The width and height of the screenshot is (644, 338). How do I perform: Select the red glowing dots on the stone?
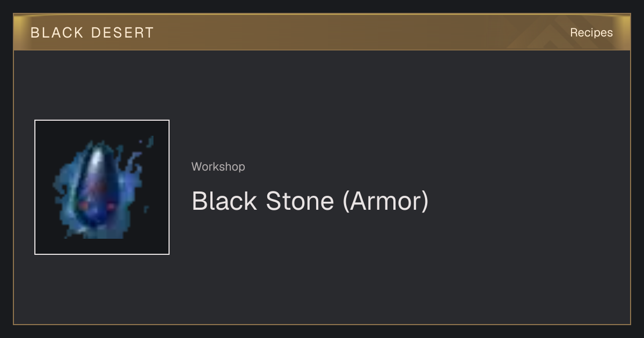(x=97, y=206)
